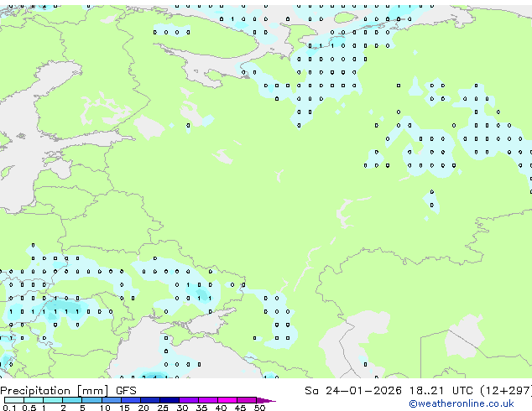Click the Precipitation [mm] legend title
The height and width of the screenshot is (411, 532).
tap(55, 390)
